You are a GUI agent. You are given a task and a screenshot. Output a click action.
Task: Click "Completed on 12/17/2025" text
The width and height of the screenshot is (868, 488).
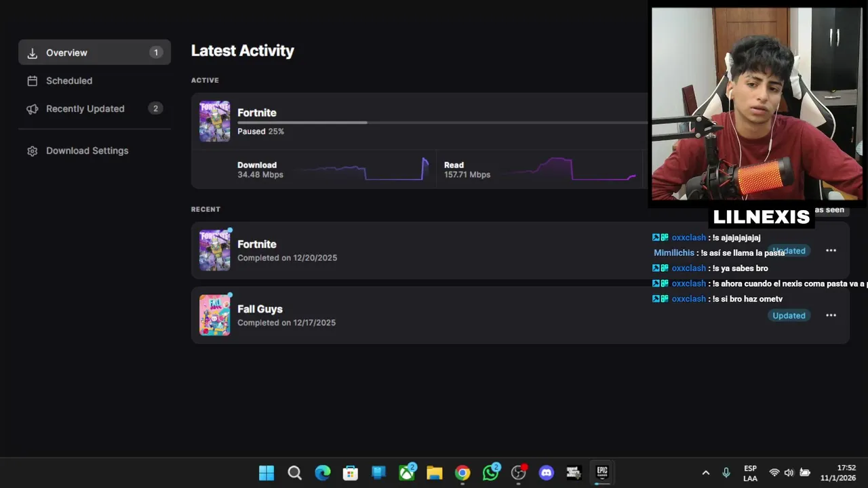286,323
